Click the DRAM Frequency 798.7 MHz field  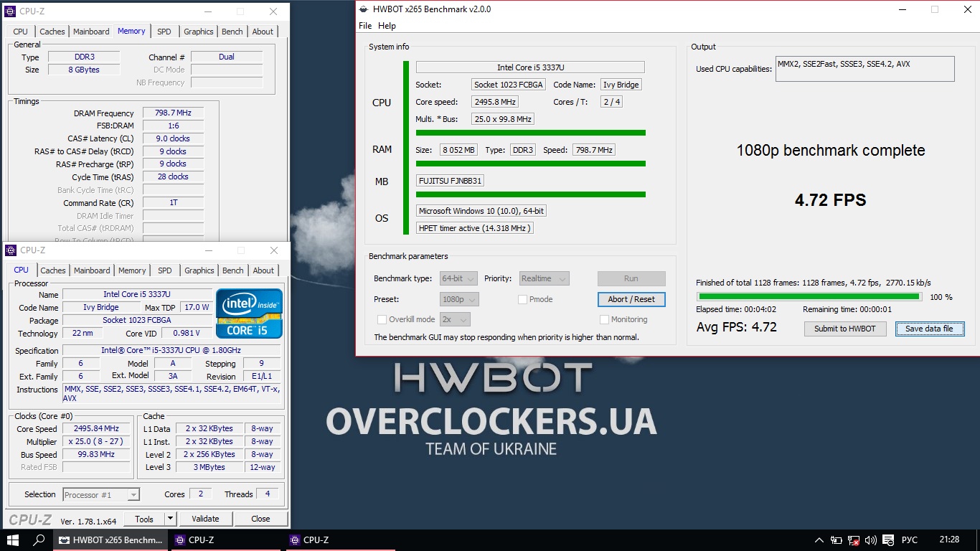[173, 113]
